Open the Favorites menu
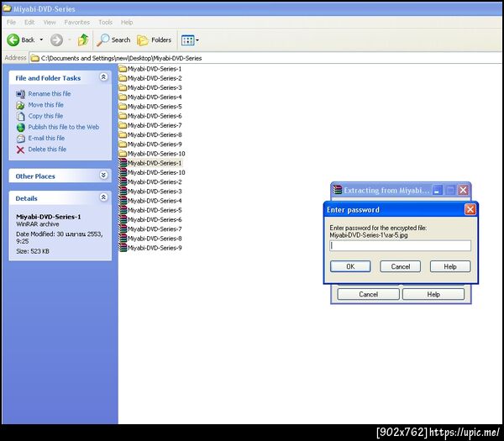The width and height of the screenshot is (504, 441). (76, 22)
